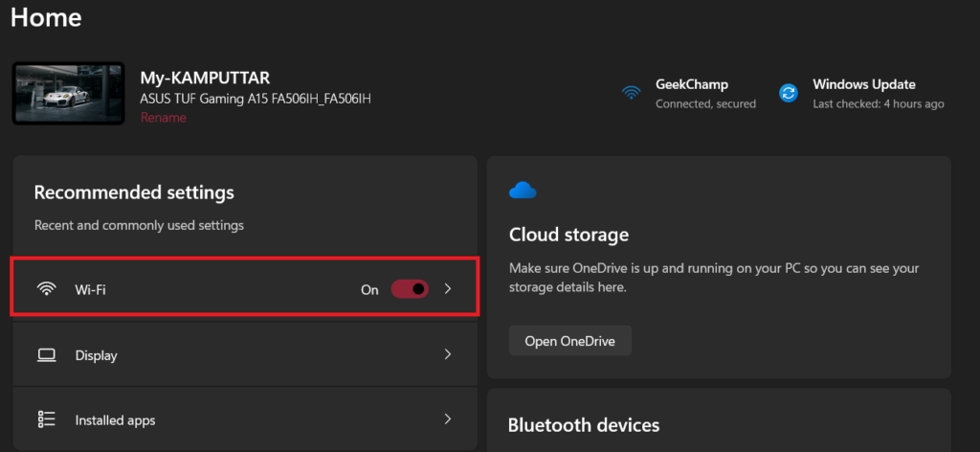
Task: Click the Wi-Fi signal icon in recommended settings
Action: [46, 289]
